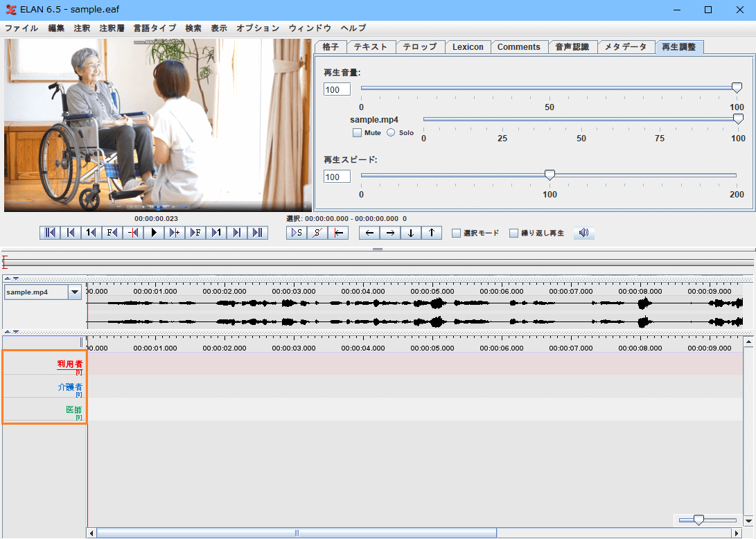Go to the previous annotation with left arrow
The height and width of the screenshot is (539, 756).
click(x=369, y=233)
